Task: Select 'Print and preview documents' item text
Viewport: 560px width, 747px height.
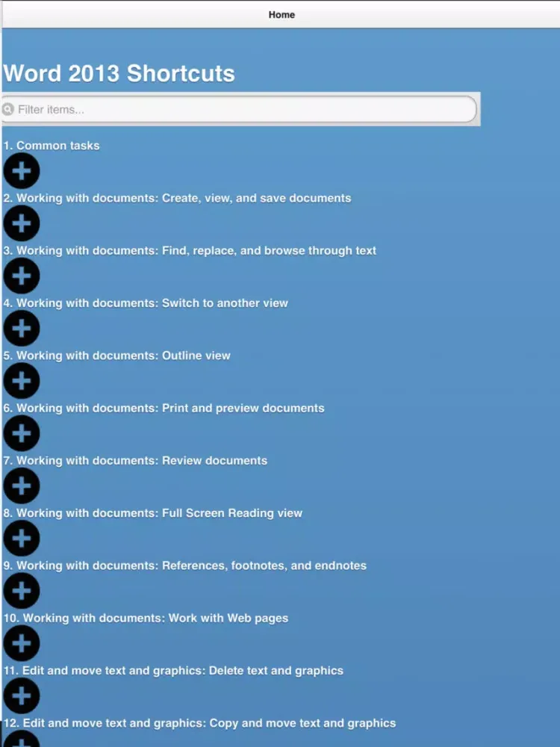Action: pos(164,409)
